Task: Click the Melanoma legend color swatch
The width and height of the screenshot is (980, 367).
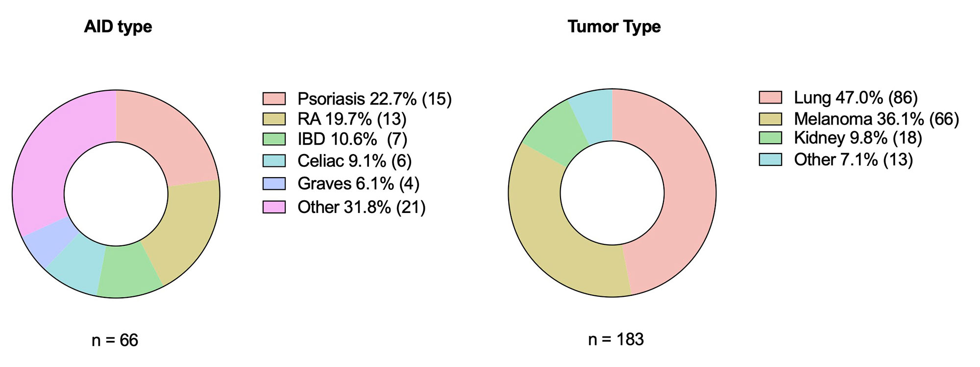Action: pos(770,119)
